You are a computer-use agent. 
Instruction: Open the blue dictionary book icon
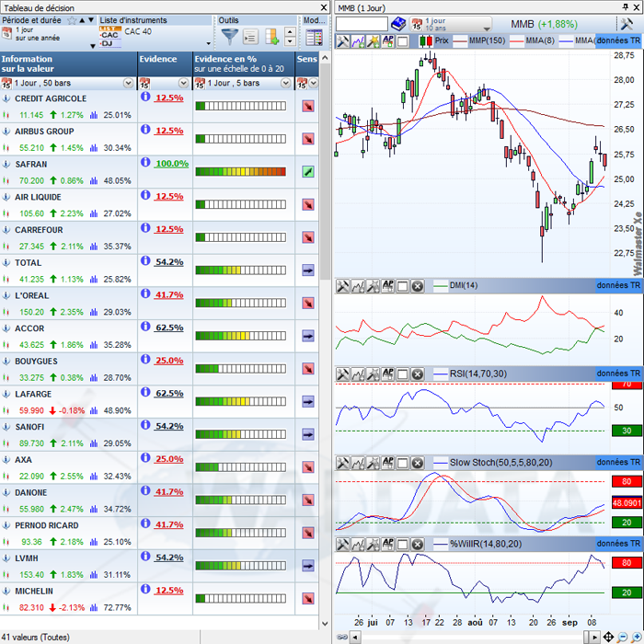[398, 24]
